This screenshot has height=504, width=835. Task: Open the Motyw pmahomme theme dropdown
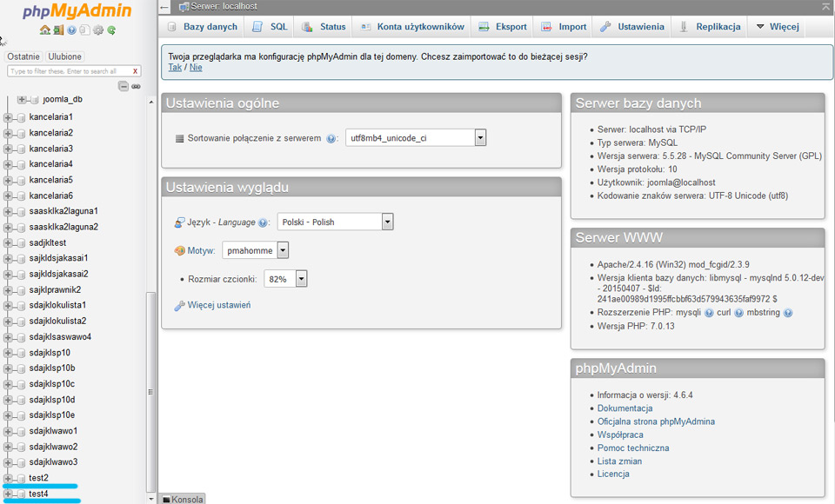[x=255, y=250]
